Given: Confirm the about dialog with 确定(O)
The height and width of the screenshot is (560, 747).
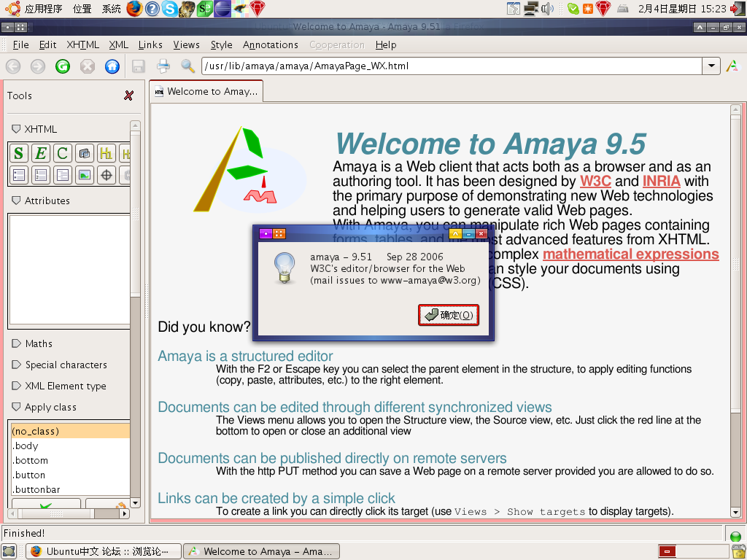Looking at the screenshot, I should [449, 315].
